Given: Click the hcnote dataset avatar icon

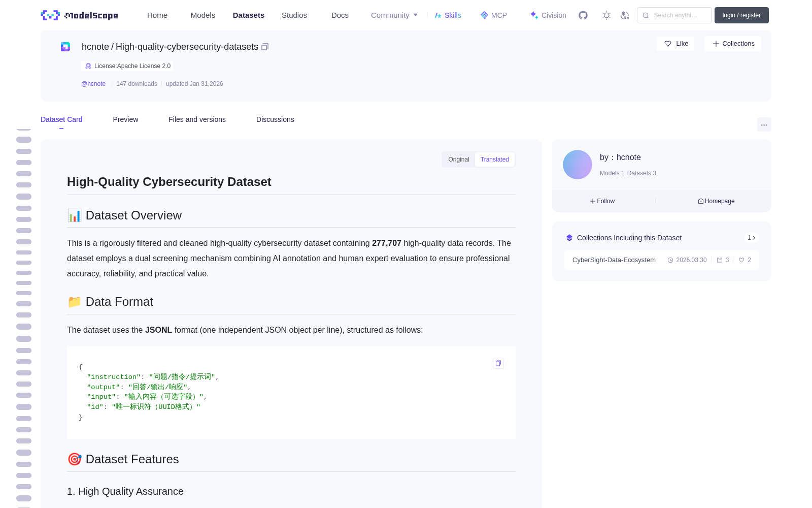Looking at the screenshot, I should click(x=65, y=47).
